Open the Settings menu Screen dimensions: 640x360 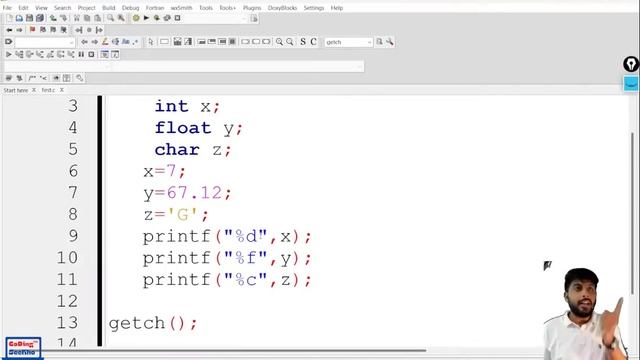pos(313,8)
